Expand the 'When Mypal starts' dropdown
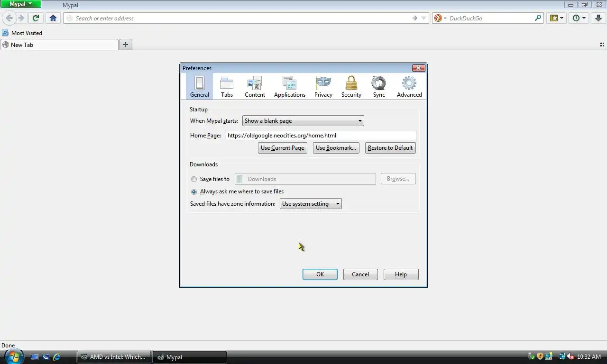The height and width of the screenshot is (364, 607). click(303, 121)
